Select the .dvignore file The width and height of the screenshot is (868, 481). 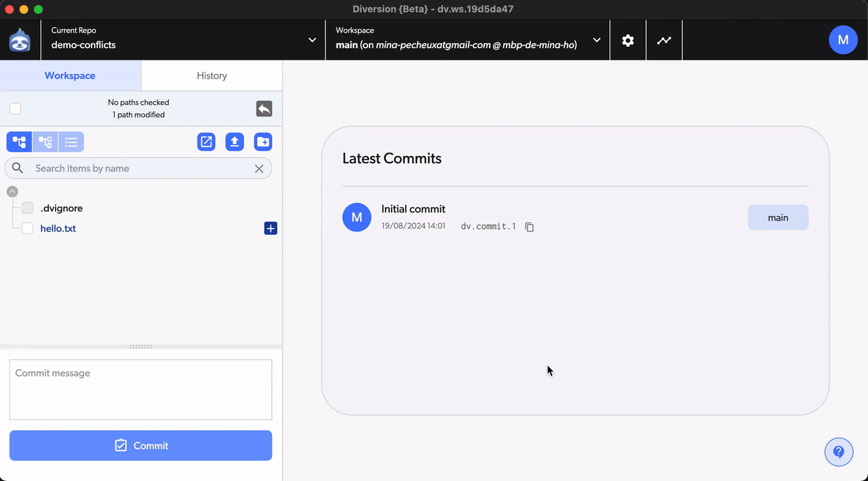tap(61, 208)
